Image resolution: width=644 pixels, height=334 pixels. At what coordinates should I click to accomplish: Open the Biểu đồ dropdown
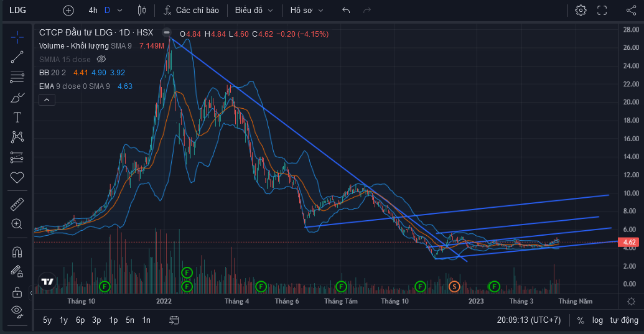coord(254,10)
